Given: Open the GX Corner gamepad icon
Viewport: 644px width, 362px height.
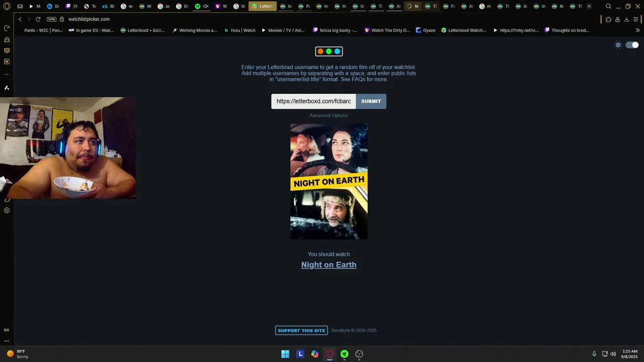Looking at the screenshot, I should [x=20, y=7].
